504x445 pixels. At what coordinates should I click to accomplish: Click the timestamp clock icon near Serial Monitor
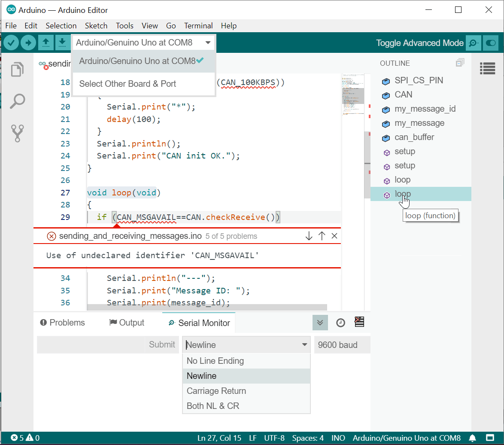pyautogui.click(x=340, y=322)
